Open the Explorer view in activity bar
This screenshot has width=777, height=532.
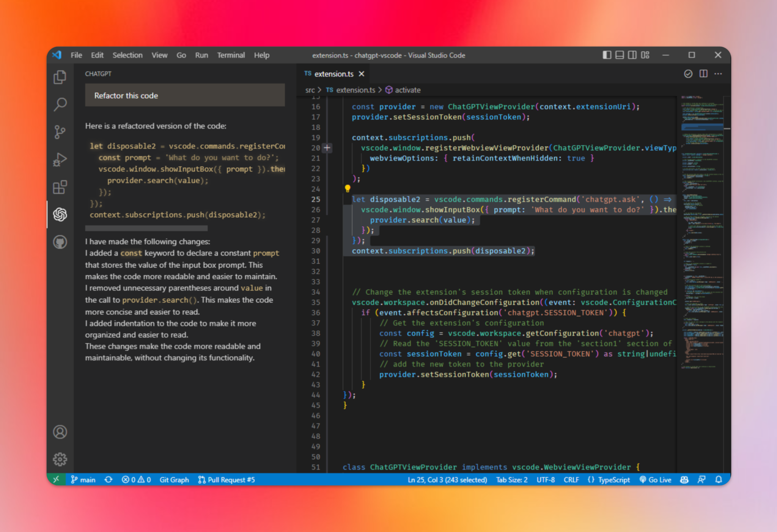point(60,77)
